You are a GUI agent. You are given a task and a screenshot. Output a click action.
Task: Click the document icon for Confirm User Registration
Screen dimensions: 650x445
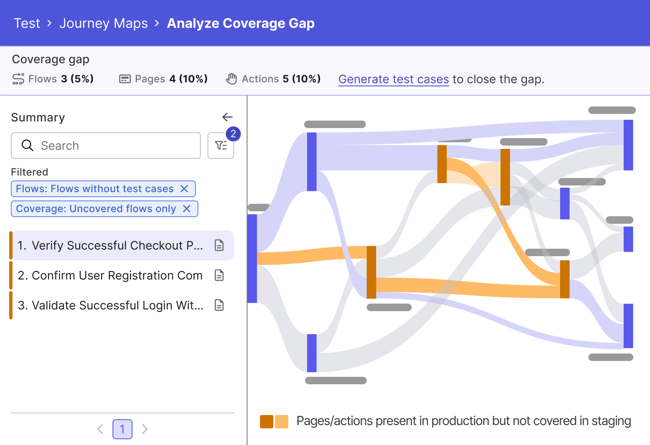(219, 275)
